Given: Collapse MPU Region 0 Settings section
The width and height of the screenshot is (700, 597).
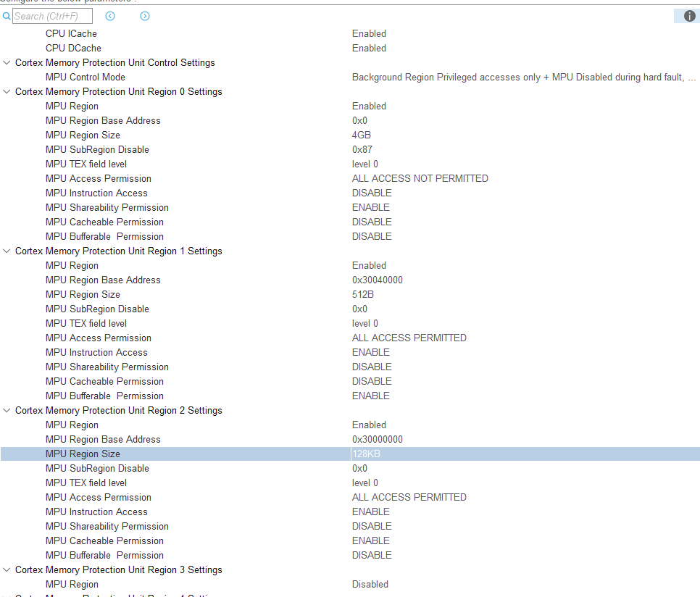Looking at the screenshot, I should 7,91.
